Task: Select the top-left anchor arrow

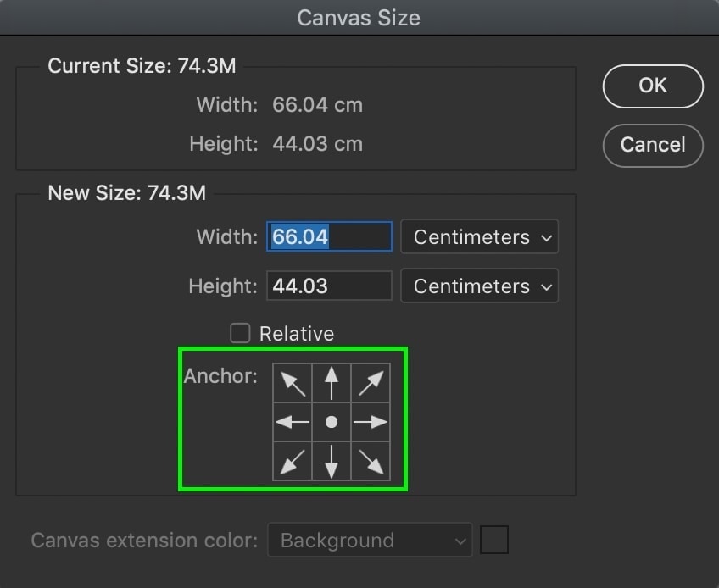Action: pos(293,382)
